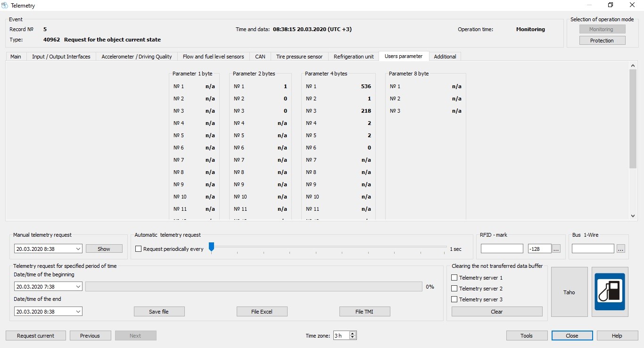Switch to the CAN tab
The width and height of the screenshot is (644, 348).
[260, 57]
